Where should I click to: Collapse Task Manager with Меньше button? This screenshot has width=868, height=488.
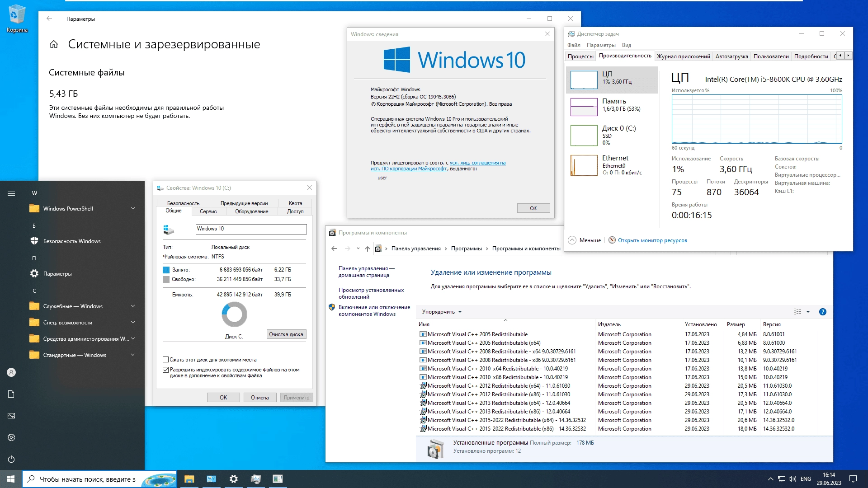[585, 240]
